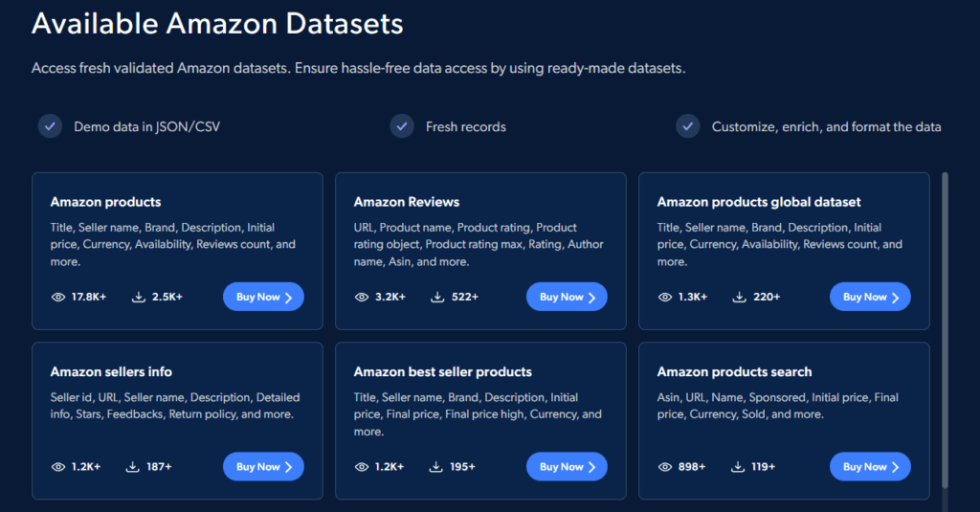Click the download icon on Amazon products search card

coord(738,467)
